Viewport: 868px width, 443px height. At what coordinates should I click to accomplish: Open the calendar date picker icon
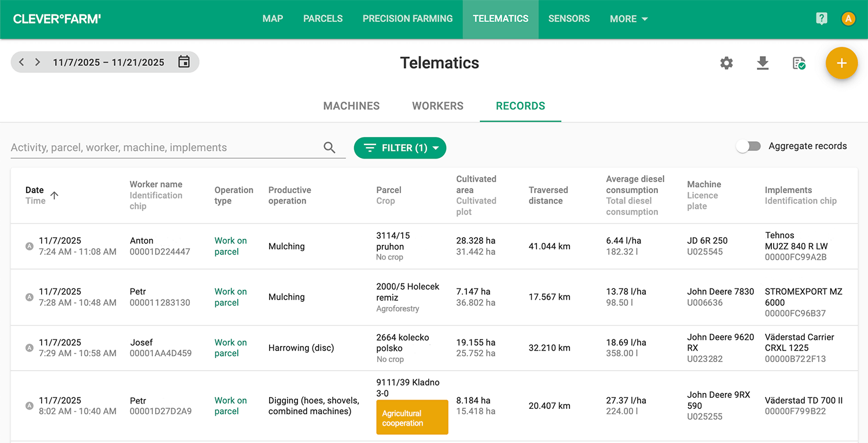point(184,62)
